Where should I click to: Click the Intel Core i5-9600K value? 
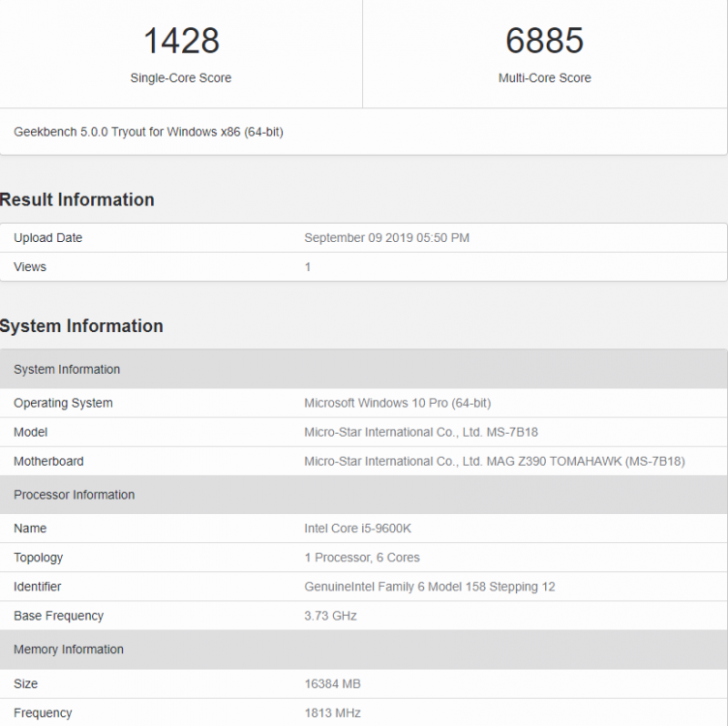(357, 529)
